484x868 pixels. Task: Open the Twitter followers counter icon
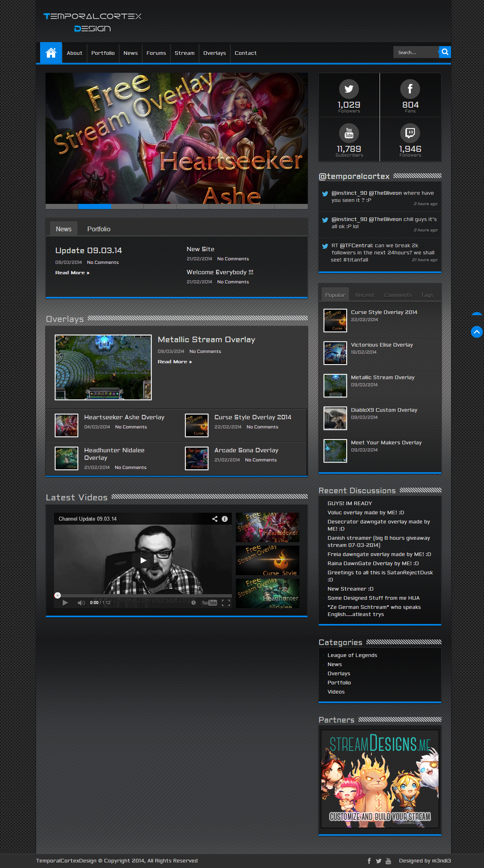pos(349,89)
